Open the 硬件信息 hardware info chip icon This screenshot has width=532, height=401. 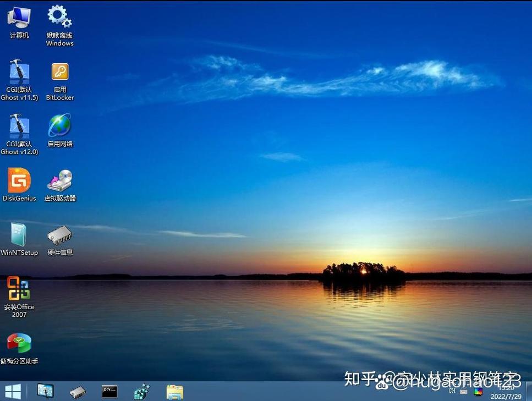pos(60,240)
